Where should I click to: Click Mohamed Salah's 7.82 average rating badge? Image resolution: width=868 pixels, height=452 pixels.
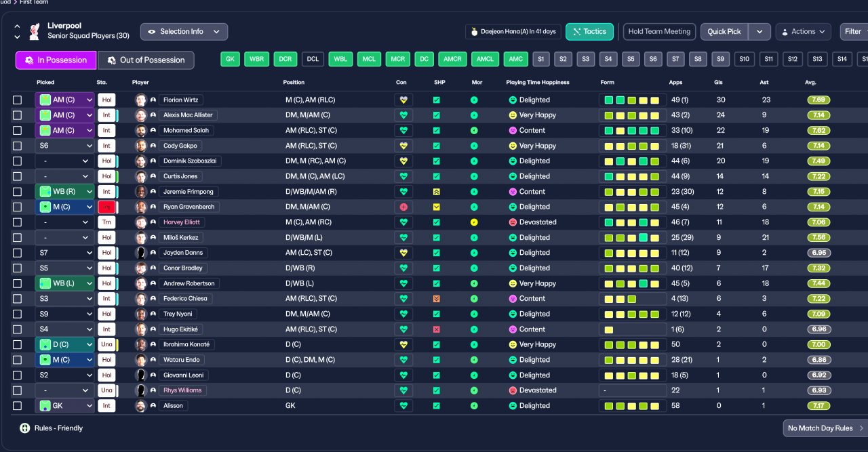click(818, 130)
